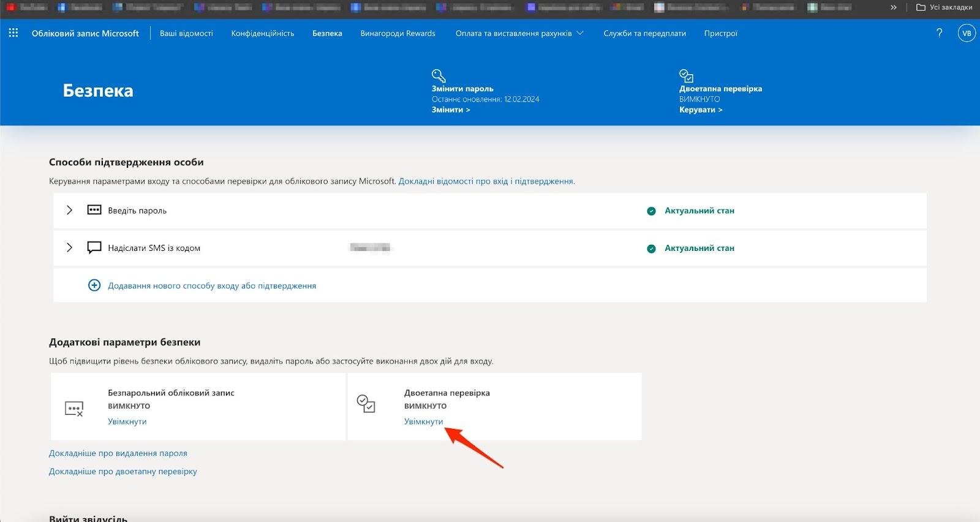Click the Двоетапна перевірка header title
980x522 pixels.
[x=720, y=89]
